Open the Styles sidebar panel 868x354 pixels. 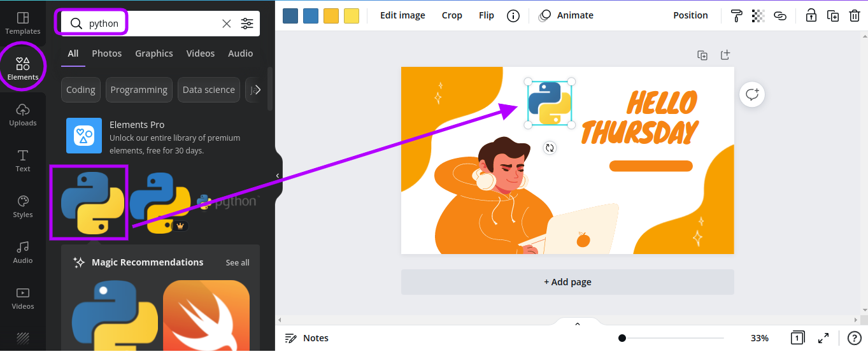coord(23,206)
